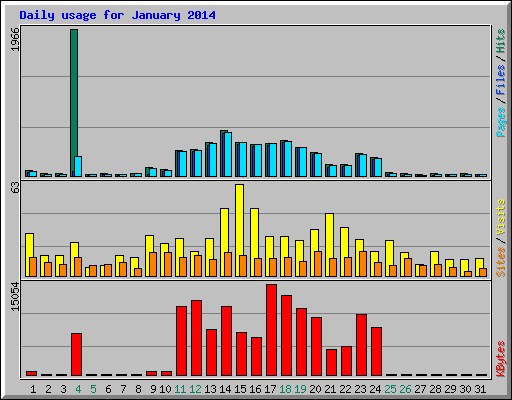Click the red KBytes bar above day 18

(286, 335)
